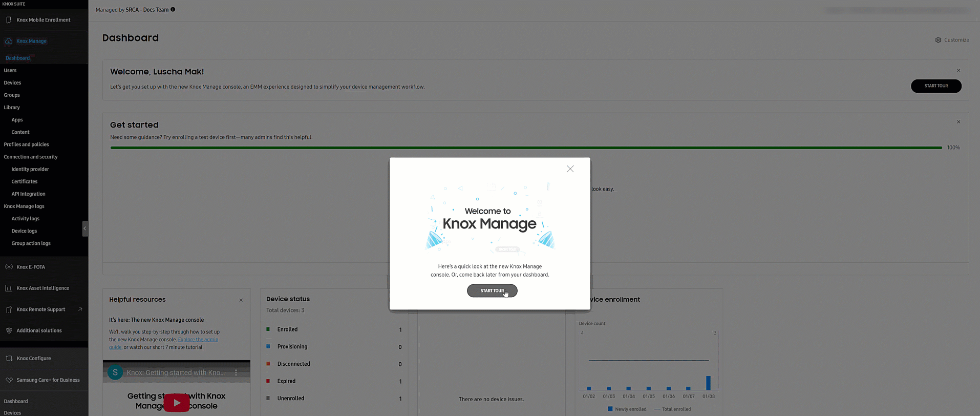The width and height of the screenshot is (980, 416).
Task: Click the Disconnected device status row
Action: pos(334,364)
